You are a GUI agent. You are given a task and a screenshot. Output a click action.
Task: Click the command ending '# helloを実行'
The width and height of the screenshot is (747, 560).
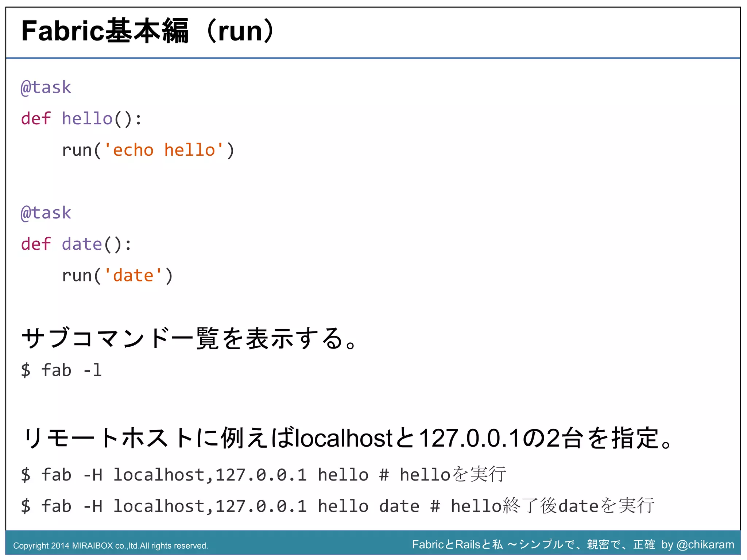264,475
